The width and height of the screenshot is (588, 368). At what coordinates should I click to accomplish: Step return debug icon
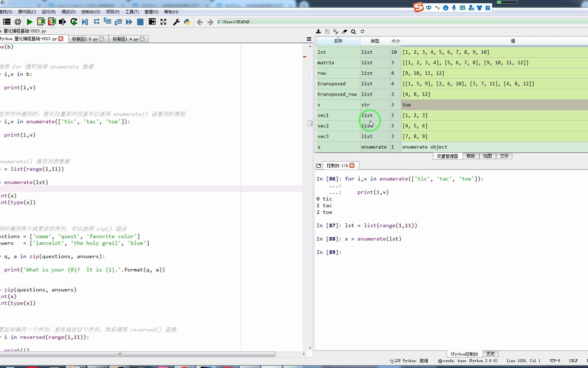[x=118, y=22]
